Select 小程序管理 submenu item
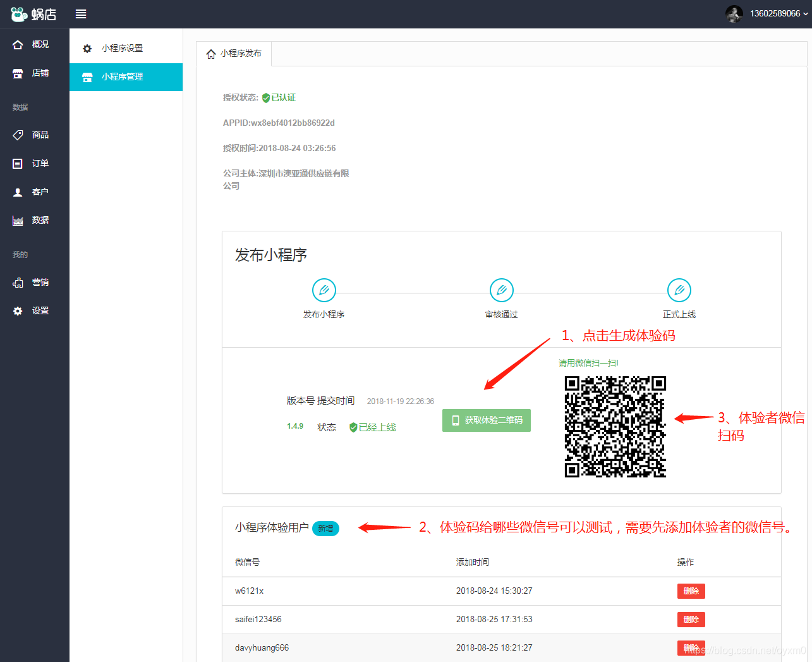 tap(126, 77)
